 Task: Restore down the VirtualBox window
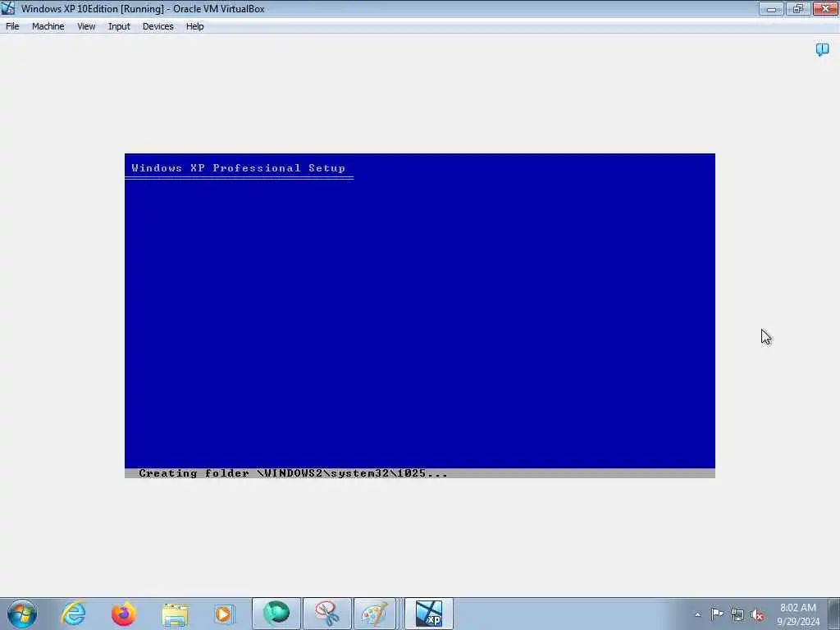797,8
